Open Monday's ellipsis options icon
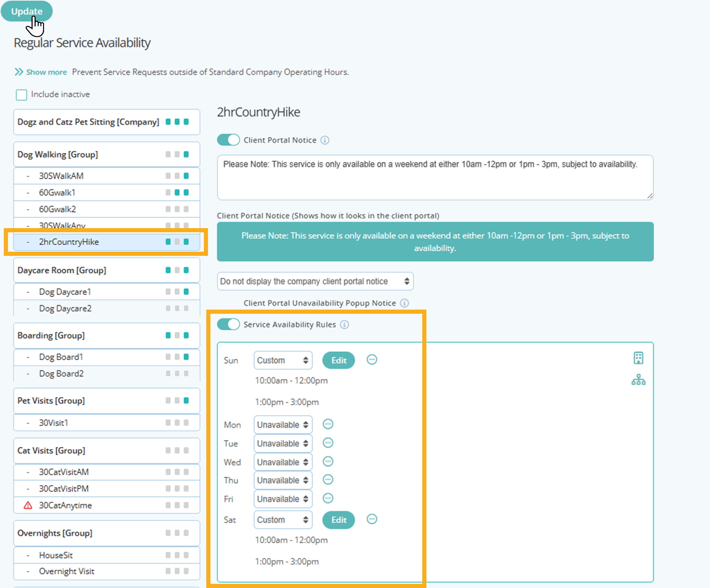The height and width of the screenshot is (588, 710). [x=328, y=424]
